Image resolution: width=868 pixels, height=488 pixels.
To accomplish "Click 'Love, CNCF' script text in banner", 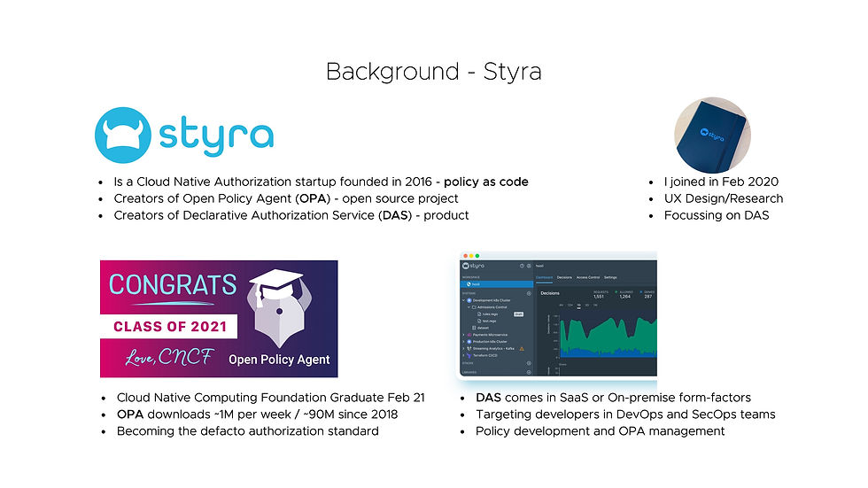I will 169,358.
